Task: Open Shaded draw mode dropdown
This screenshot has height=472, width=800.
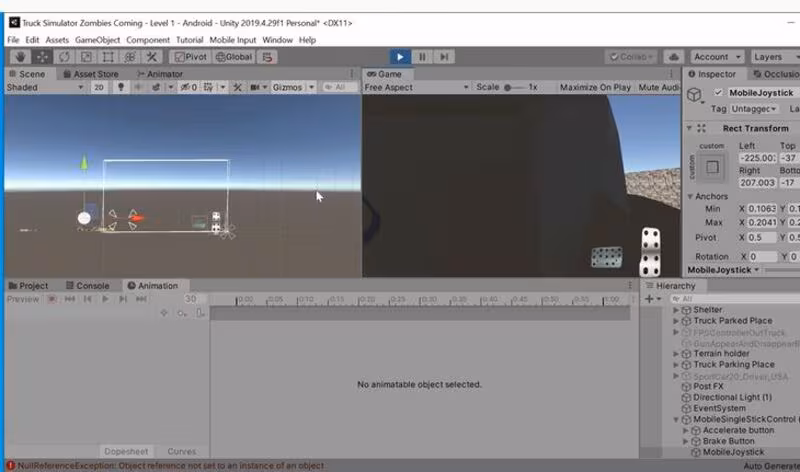Action: 45,87
